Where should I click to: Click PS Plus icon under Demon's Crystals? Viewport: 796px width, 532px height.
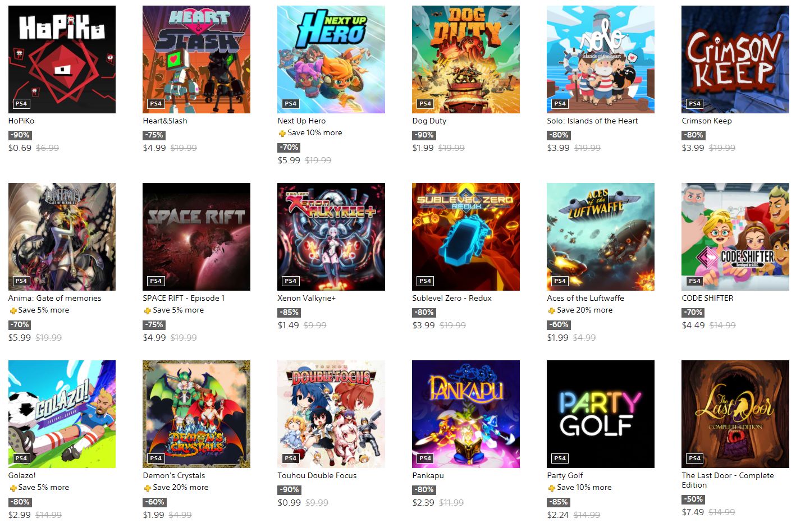click(147, 488)
